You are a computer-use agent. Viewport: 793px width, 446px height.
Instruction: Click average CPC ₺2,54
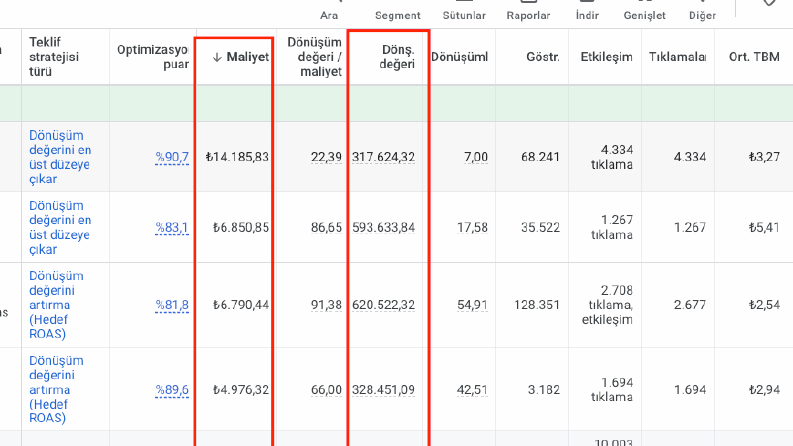764,305
